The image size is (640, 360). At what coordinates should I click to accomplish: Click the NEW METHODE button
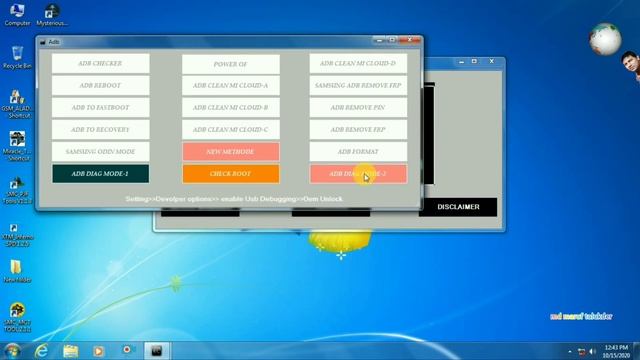(x=231, y=151)
